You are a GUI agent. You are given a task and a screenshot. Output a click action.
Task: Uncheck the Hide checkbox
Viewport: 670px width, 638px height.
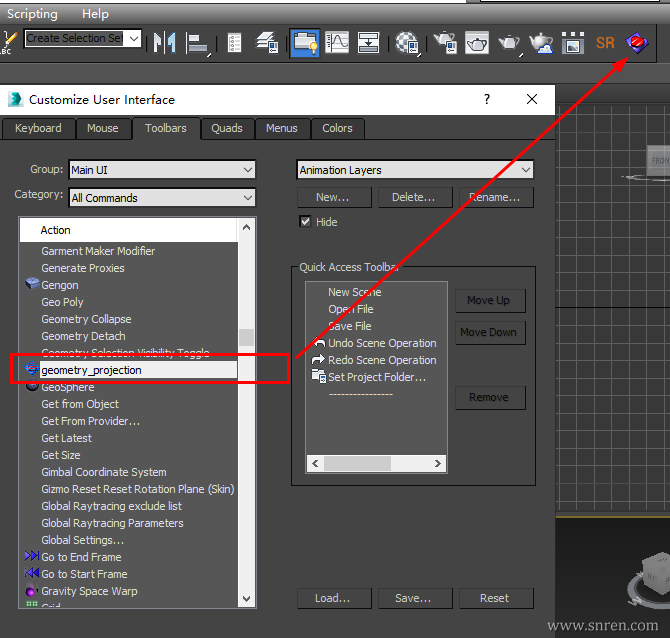coord(306,222)
